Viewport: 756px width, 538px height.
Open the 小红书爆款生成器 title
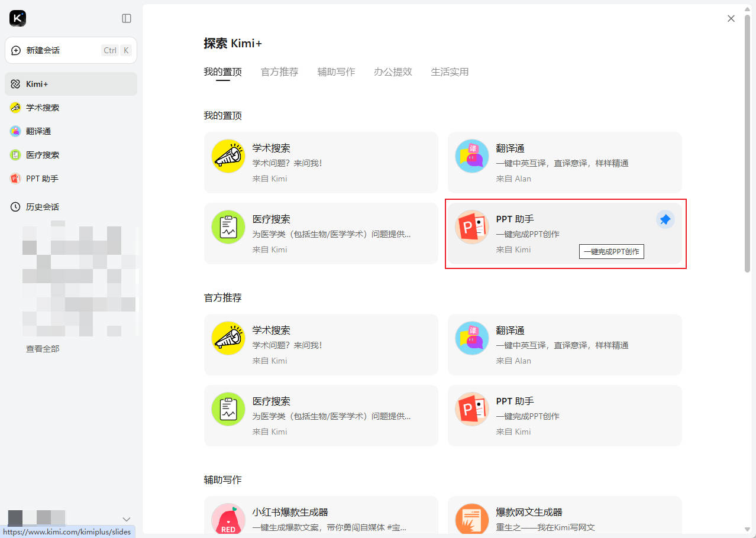(290, 513)
